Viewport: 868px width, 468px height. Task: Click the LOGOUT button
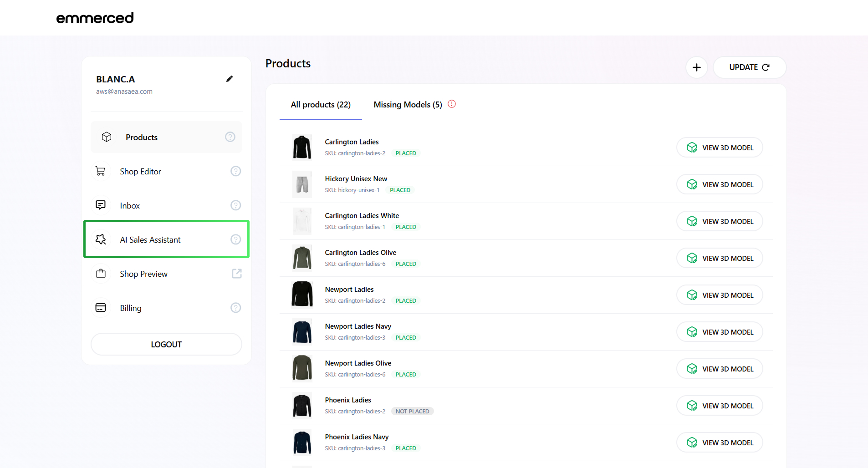(x=166, y=345)
